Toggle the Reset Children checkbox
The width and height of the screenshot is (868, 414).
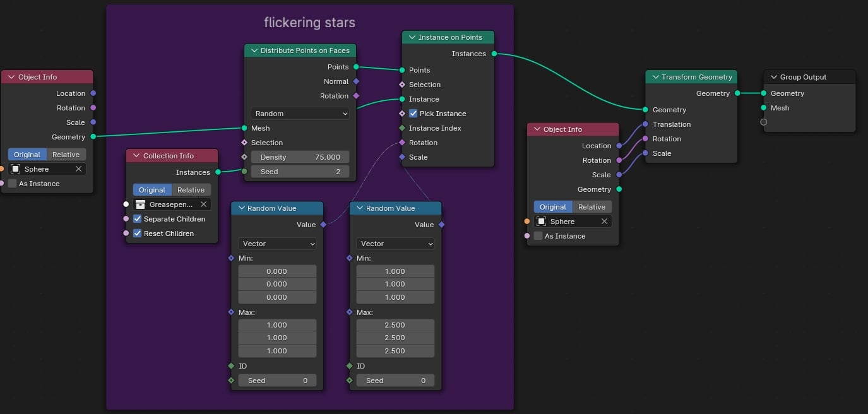click(x=138, y=234)
